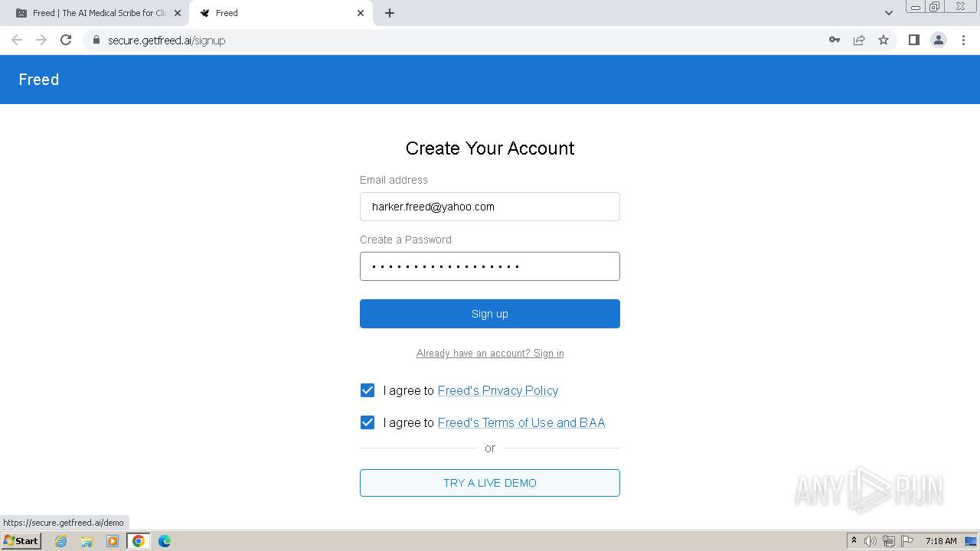The height and width of the screenshot is (551, 980).
Task: Click the taskbar clock 7:18 AM
Action: pos(941,541)
